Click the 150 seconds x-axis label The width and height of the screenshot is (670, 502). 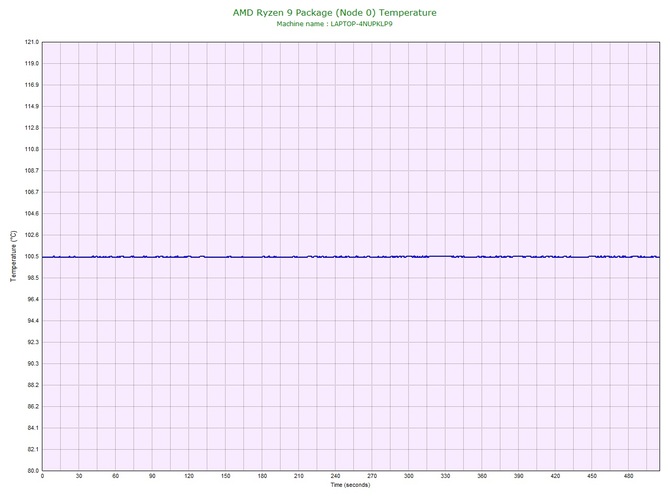tap(226, 476)
